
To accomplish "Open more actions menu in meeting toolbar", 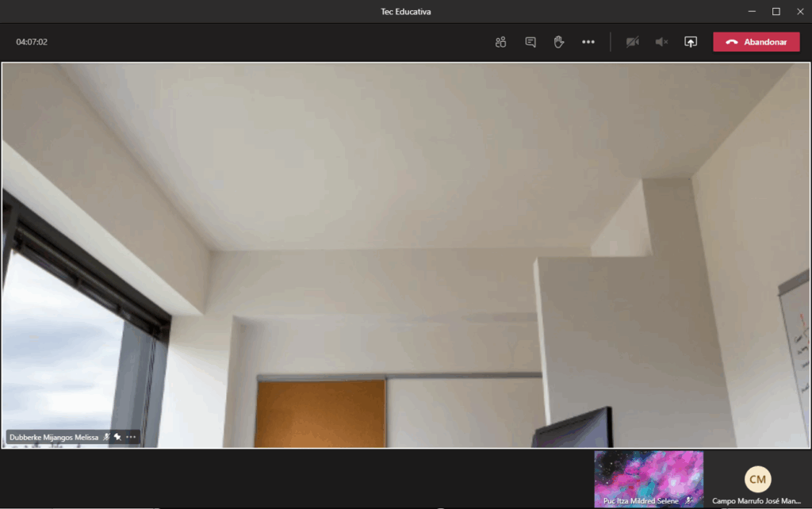I will point(588,42).
